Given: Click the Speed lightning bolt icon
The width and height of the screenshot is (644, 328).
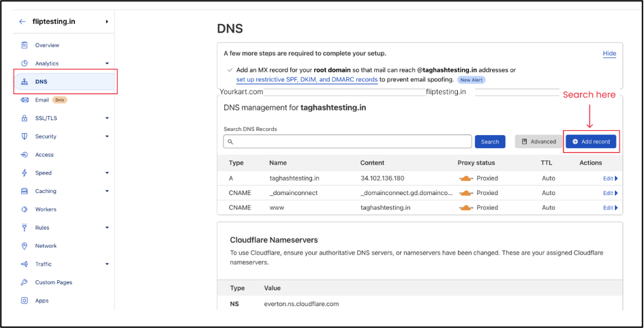Looking at the screenshot, I should 25,173.
